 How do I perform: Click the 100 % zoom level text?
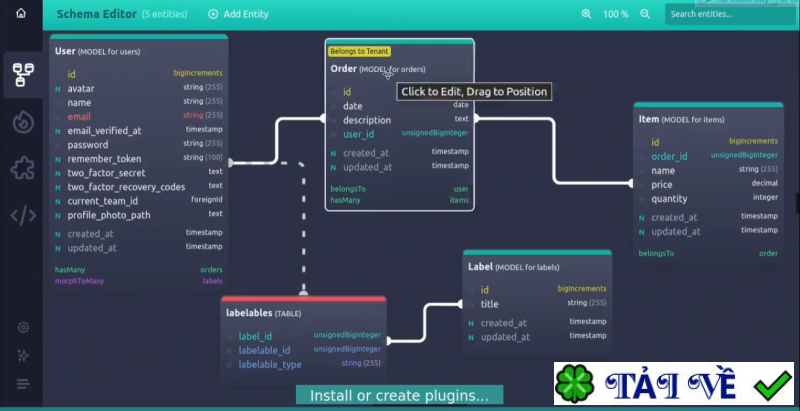pos(616,14)
